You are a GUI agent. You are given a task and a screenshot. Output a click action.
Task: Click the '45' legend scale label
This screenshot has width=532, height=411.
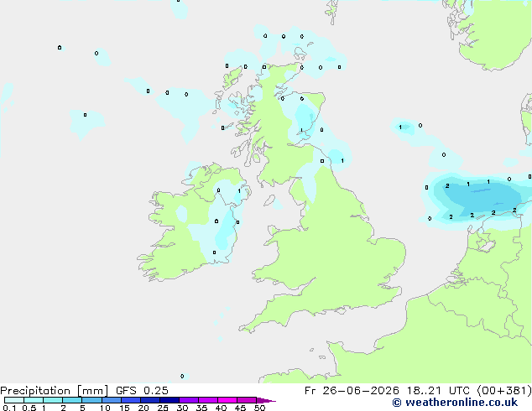(x=240, y=408)
